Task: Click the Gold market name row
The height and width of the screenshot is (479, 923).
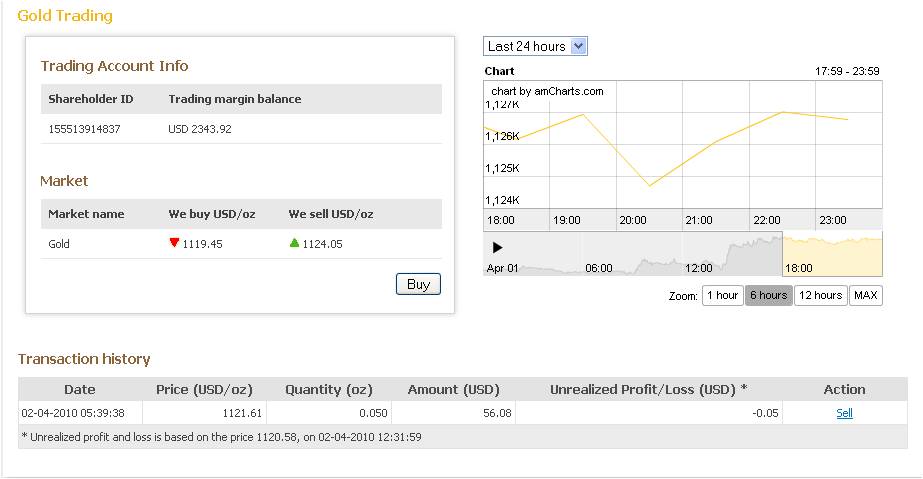Action: pos(241,244)
